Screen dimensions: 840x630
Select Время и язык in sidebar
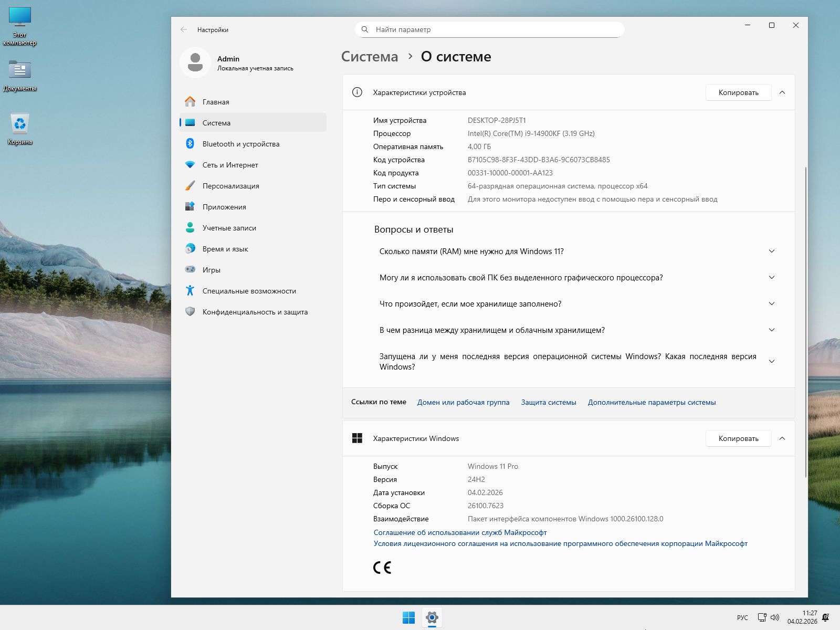click(225, 249)
